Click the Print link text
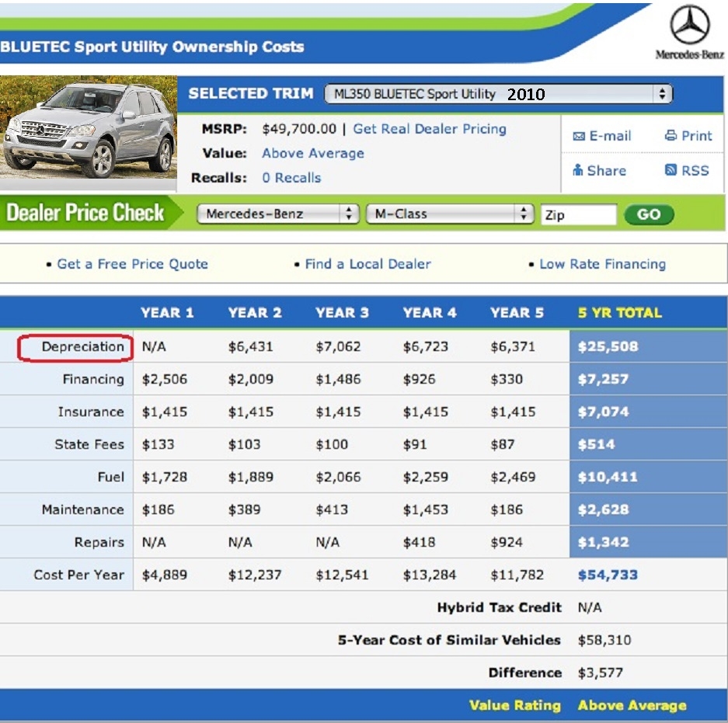 [x=696, y=136]
